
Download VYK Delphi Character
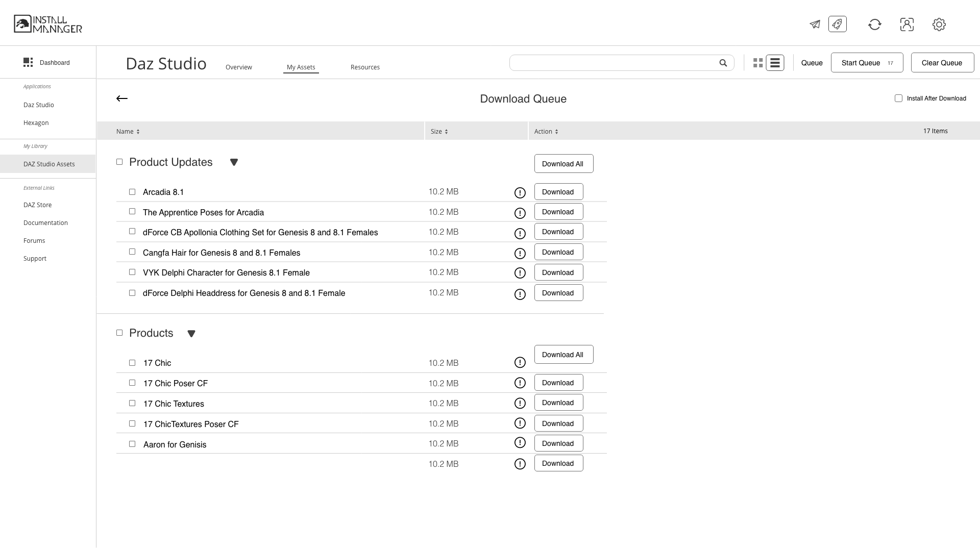558,272
